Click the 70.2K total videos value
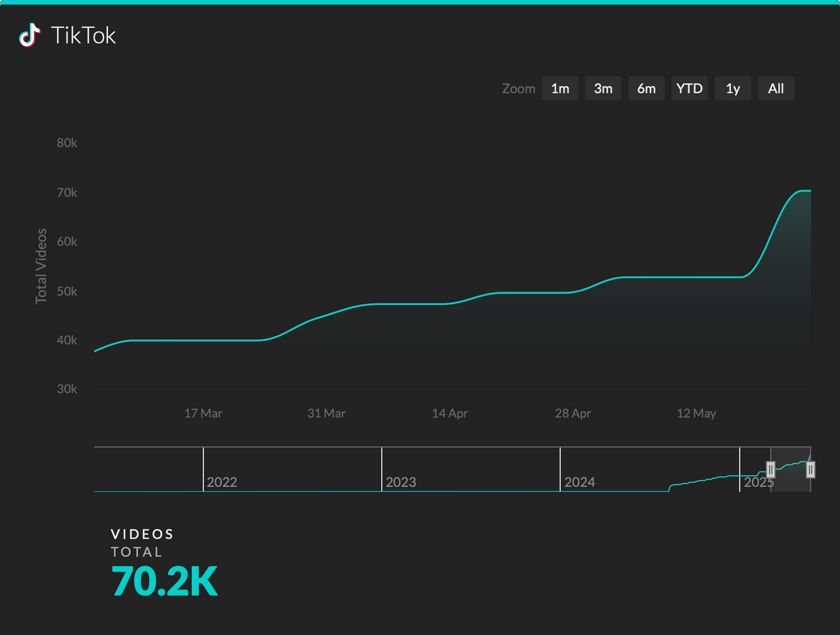The height and width of the screenshot is (635, 840). point(165,580)
